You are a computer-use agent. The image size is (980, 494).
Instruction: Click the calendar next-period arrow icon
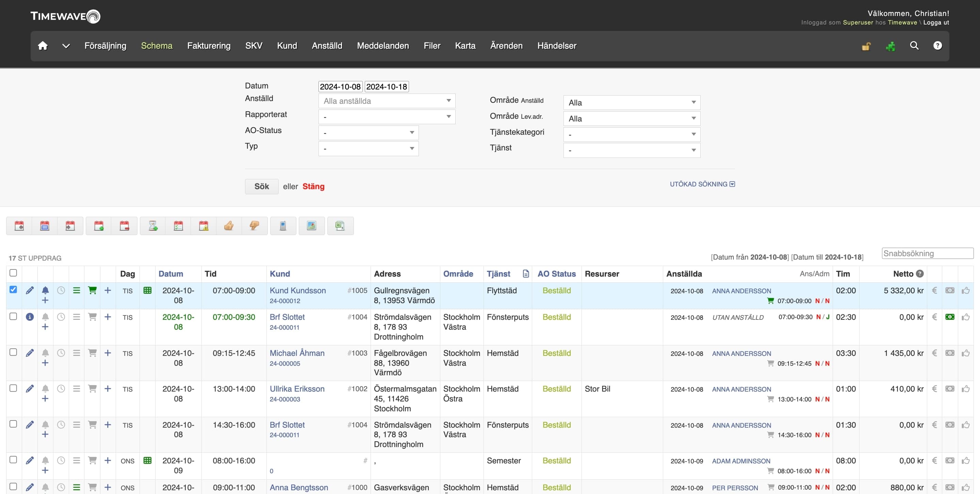click(70, 226)
